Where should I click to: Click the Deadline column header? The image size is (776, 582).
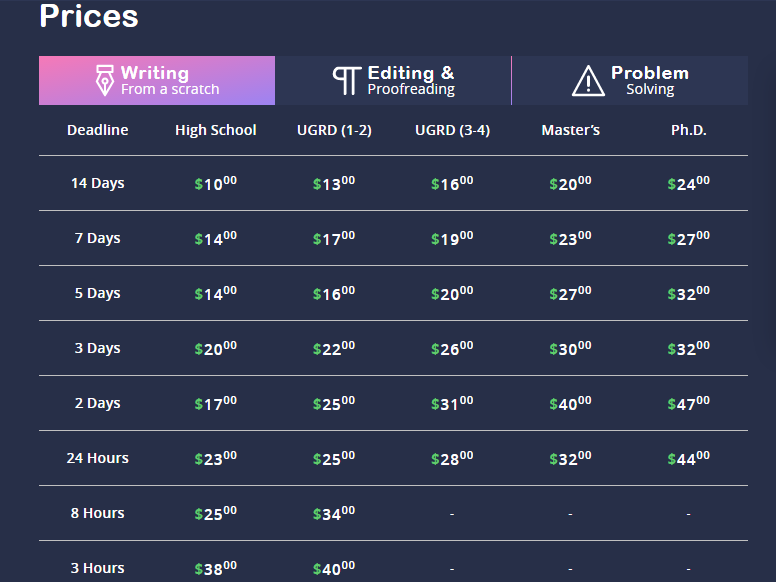pos(97,130)
